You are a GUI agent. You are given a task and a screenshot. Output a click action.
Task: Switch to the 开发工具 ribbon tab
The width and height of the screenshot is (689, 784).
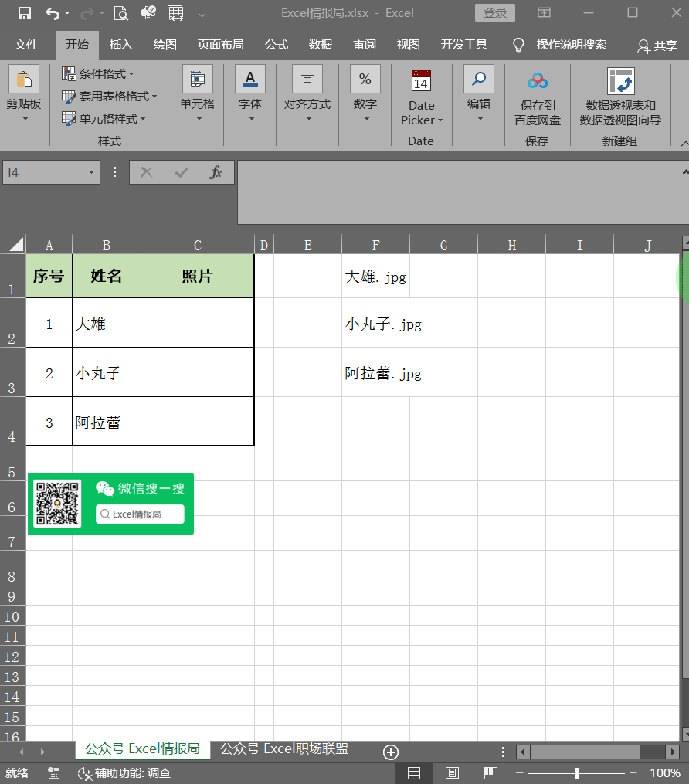[463, 45]
